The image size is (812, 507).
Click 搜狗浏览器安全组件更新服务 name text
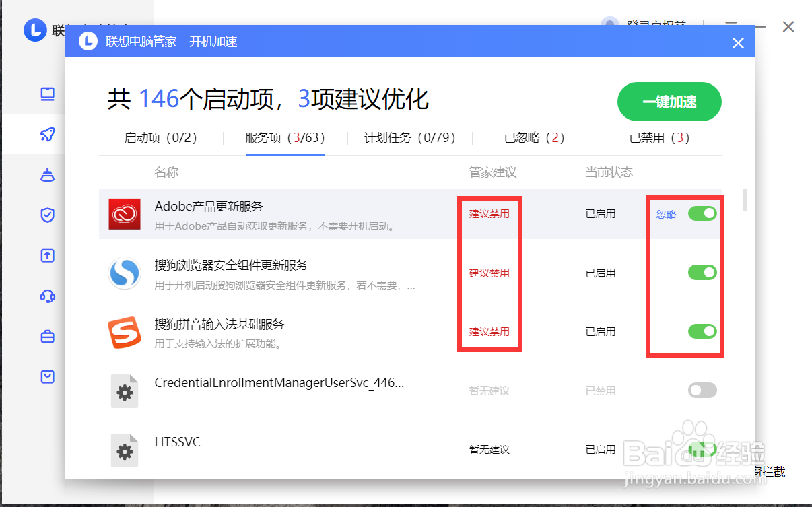click(231, 265)
